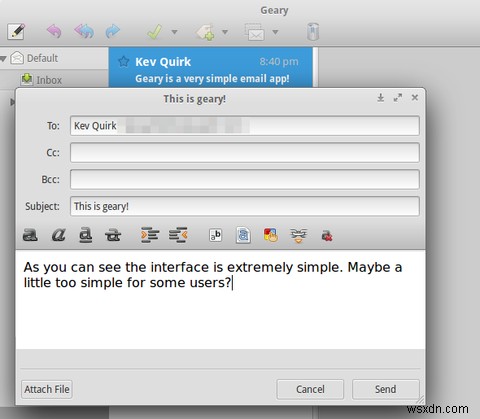Click the font family icon
Screen dimensions: 480x419
(243, 235)
